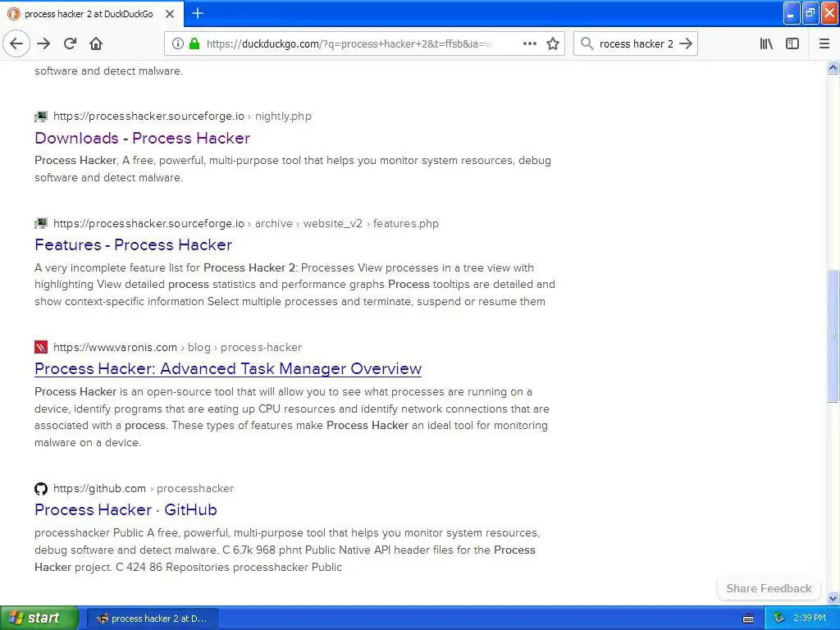Open a new tab with plus button
The height and width of the screenshot is (630, 840).
[x=198, y=13]
